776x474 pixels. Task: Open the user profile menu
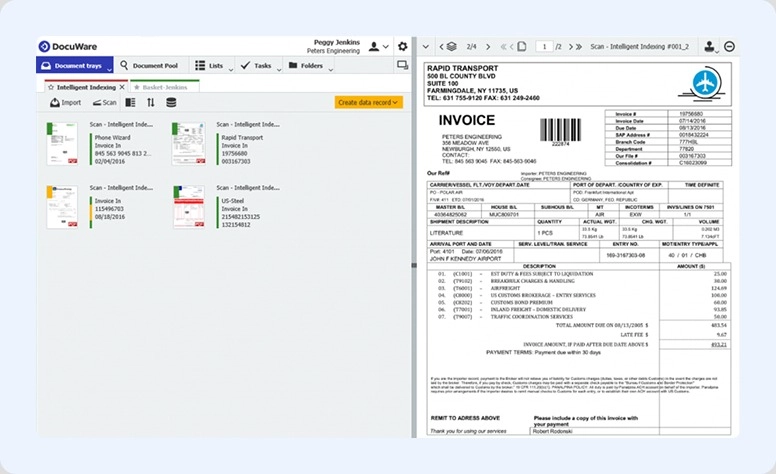pos(378,47)
